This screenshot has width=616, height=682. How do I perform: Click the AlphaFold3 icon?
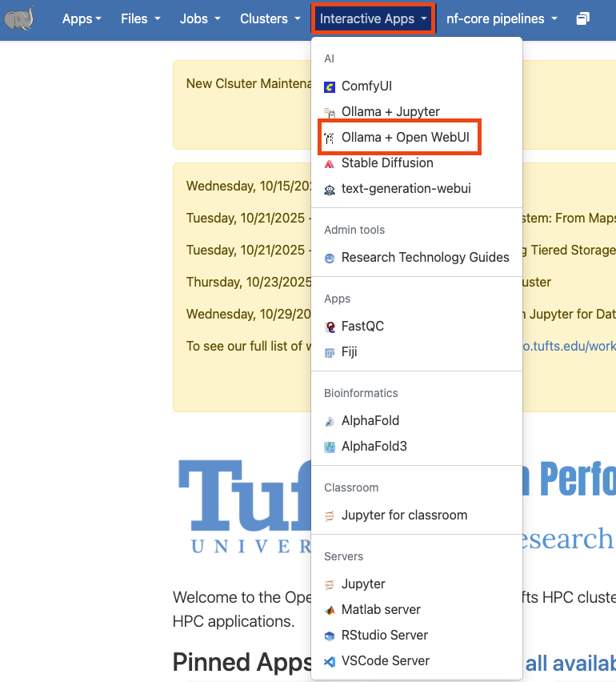[330, 447]
